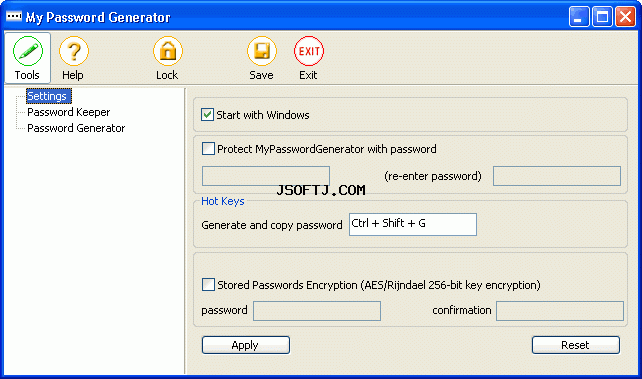Maximize the My Password Generator window
642x379 pixels.
pyautogui.click(x=602, y=17)
